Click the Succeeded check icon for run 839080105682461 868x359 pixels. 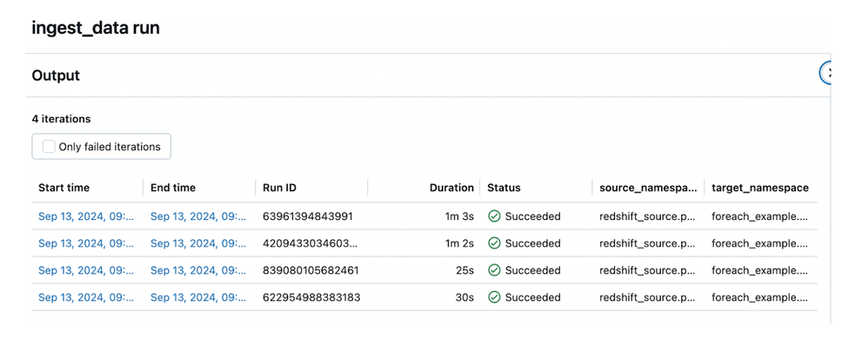(x=494, y=270)
